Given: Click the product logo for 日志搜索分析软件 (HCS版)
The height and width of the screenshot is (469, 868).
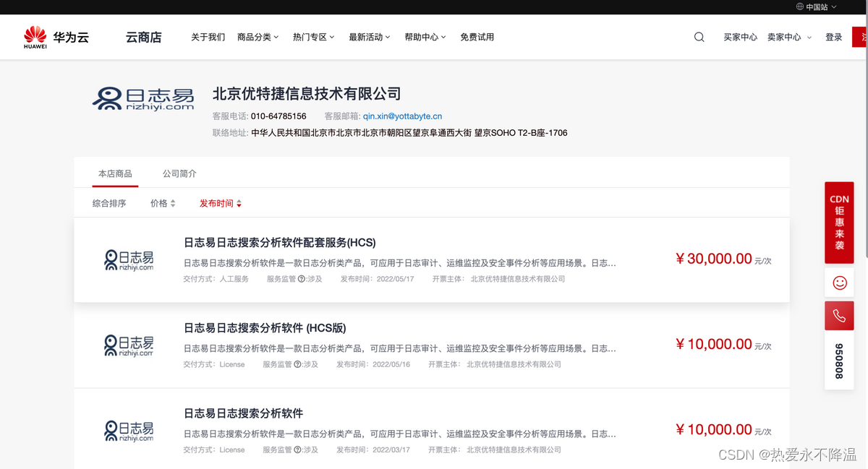Looking at the screenshot, I should pos(129,345).
